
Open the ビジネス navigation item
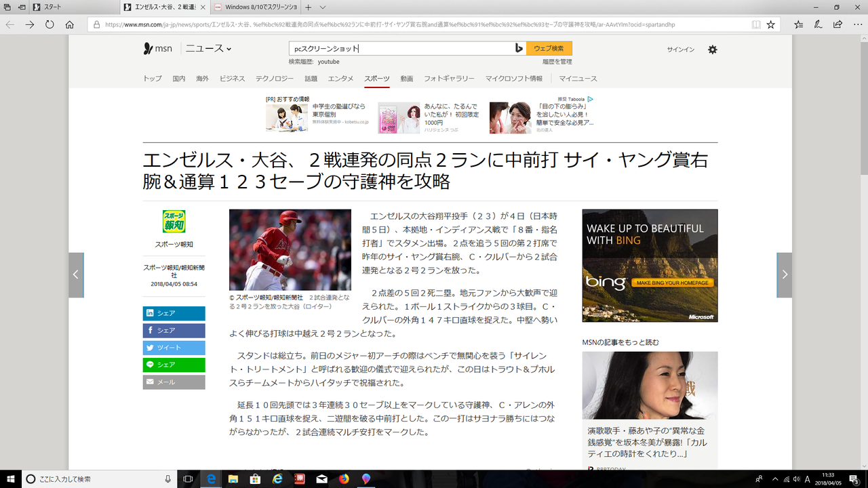232,79
